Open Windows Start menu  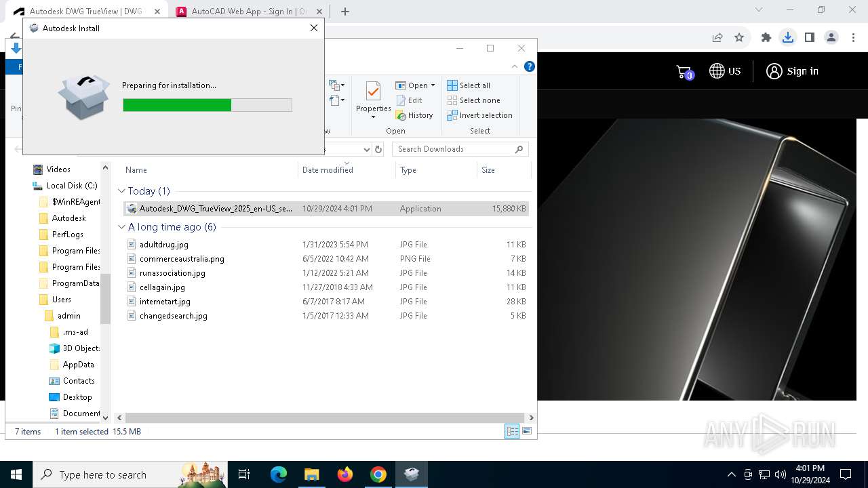click(x=16, y=474)
